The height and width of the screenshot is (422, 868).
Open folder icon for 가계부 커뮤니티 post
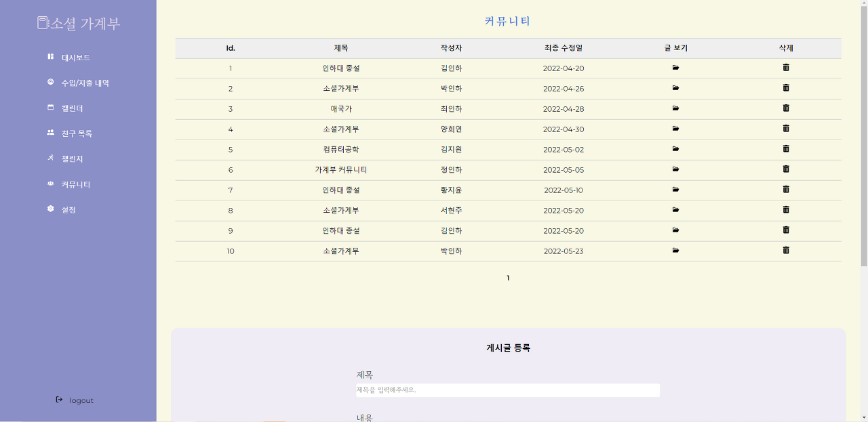pyautogui.click(x=675, y=169)
